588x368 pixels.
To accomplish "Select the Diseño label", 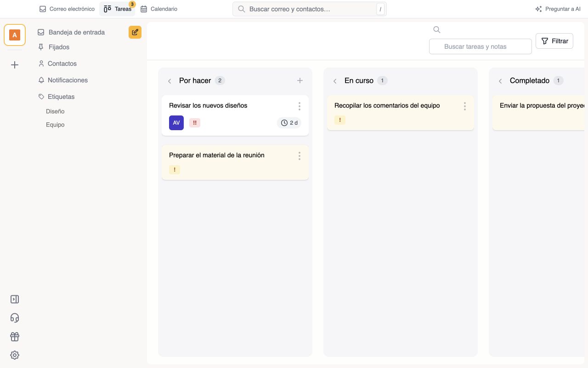I will pyautogui.click(x=55, y=111).
